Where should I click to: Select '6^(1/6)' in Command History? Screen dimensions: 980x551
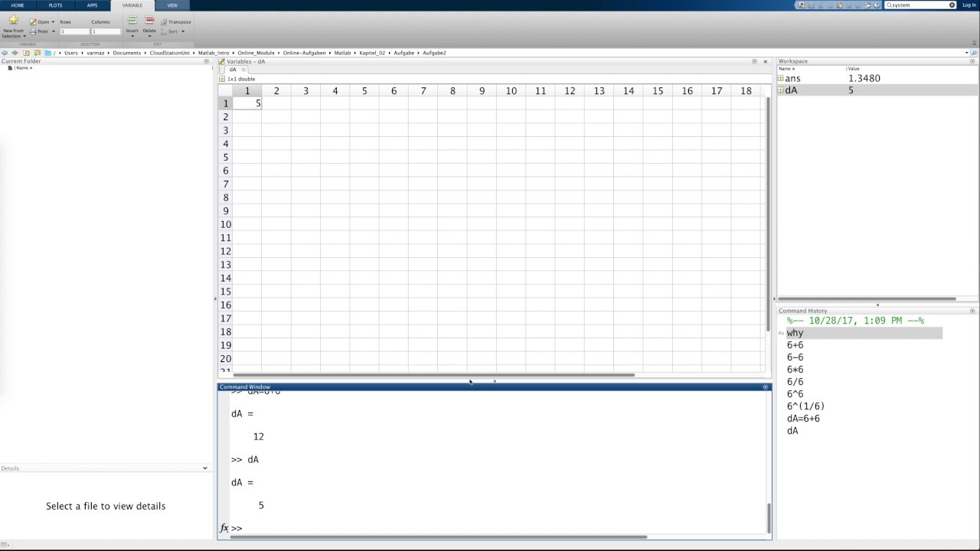[x=805, y=406]
